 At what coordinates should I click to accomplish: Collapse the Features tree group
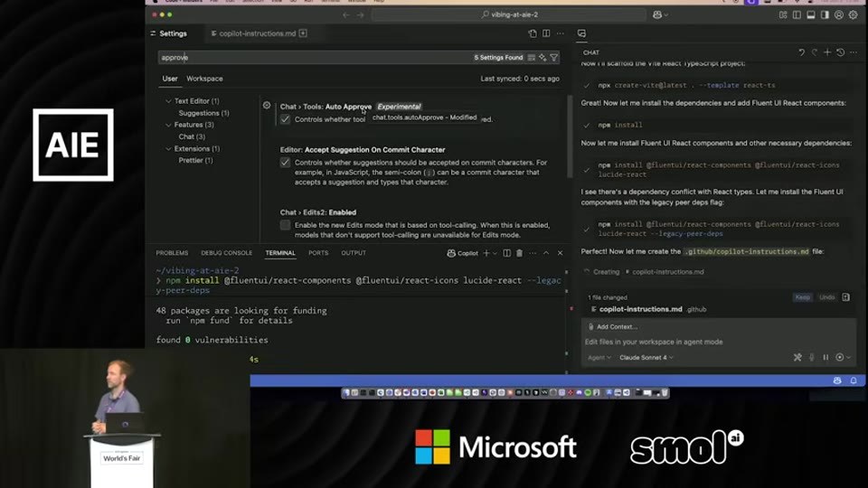168,125
